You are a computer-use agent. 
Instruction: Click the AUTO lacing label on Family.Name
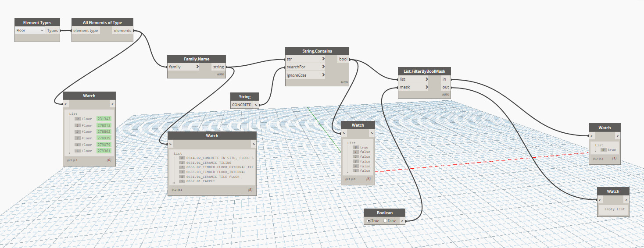pyautogui.click(x=221, y=74)
